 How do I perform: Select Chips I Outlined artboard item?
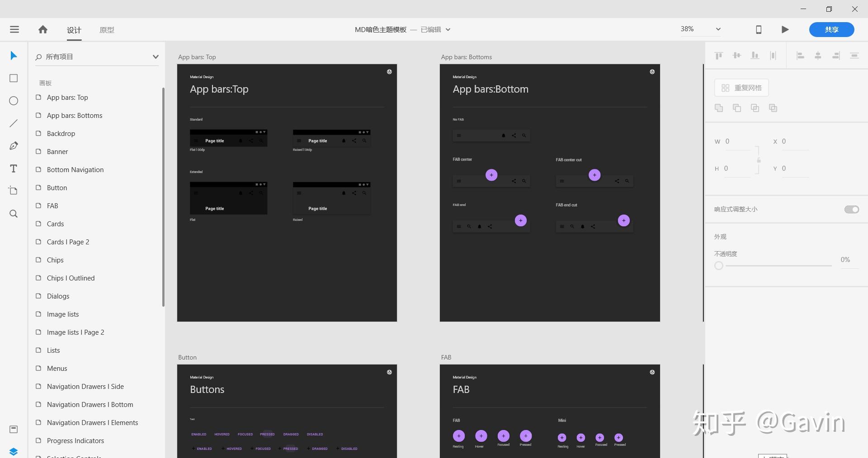tap(71, 278)
